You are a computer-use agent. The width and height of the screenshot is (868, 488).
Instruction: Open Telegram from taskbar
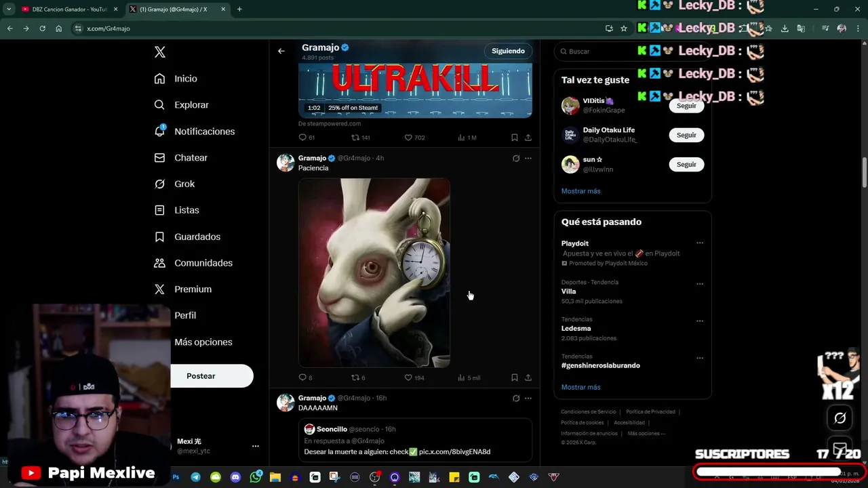click(x=196, y=477)
